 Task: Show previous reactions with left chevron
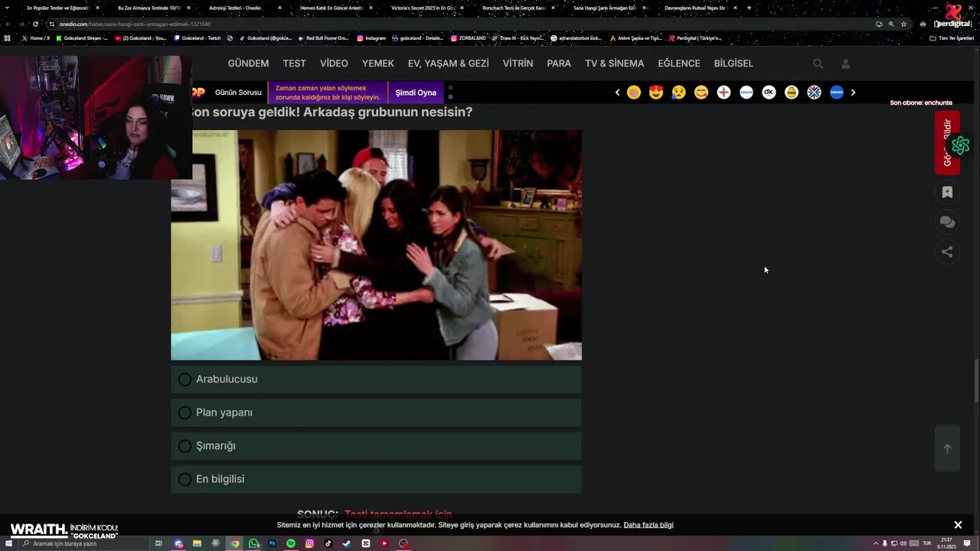point(617,93)
